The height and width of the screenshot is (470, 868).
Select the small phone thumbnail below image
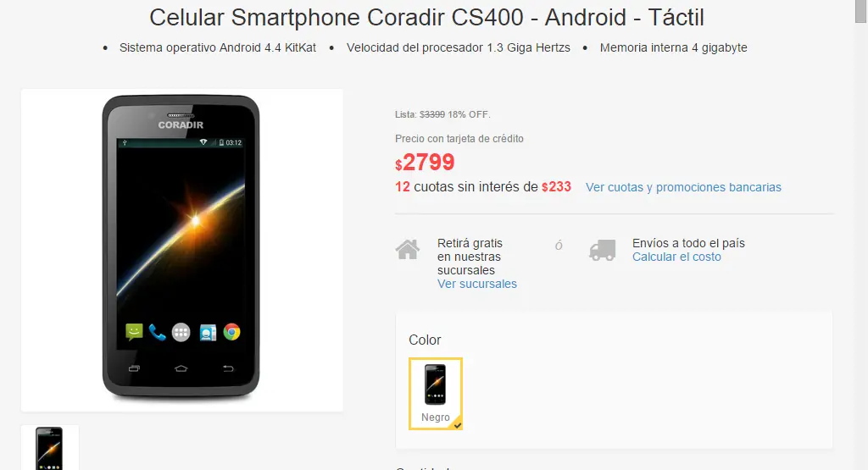[x=50, y=448]
